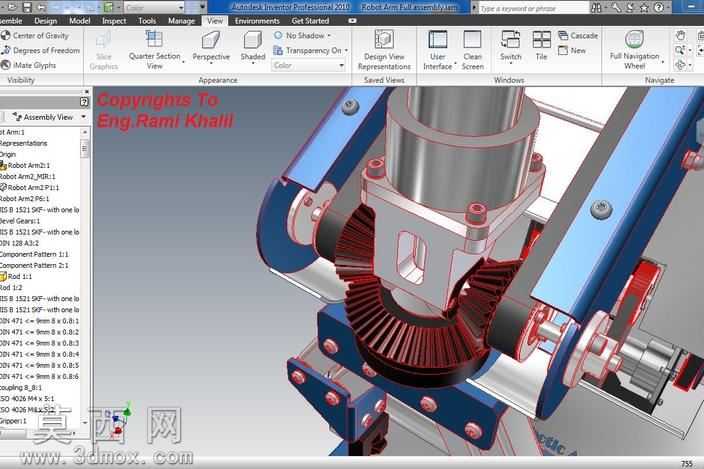
Task: Click the filter icon beside Assembly View
Action: (x=17, y=117)
